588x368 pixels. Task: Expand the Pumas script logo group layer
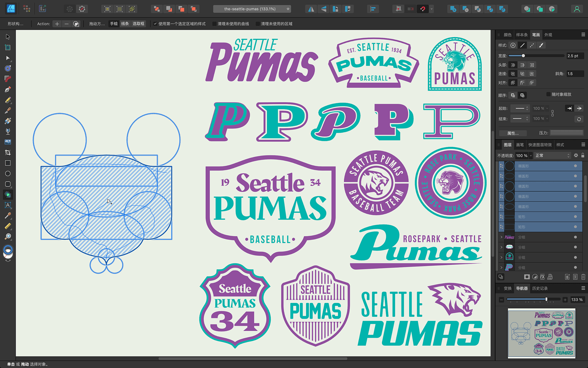tap(502, 237)
